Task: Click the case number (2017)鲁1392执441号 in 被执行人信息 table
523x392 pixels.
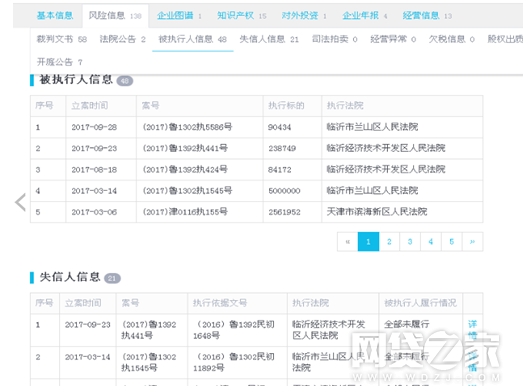Action: point(185,148)
